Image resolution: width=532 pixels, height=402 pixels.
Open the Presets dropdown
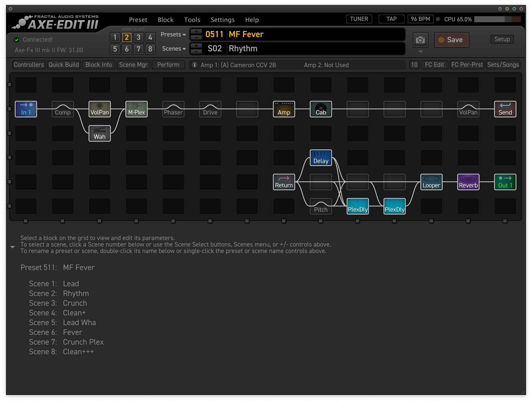[x=173, y=35]
